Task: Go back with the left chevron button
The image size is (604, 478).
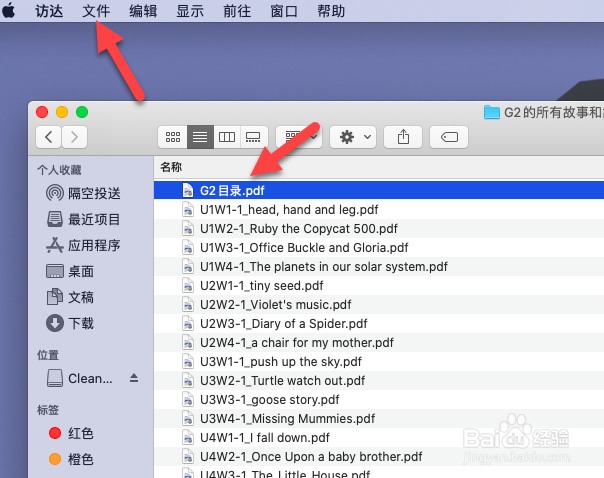Action: click(49, 137)
